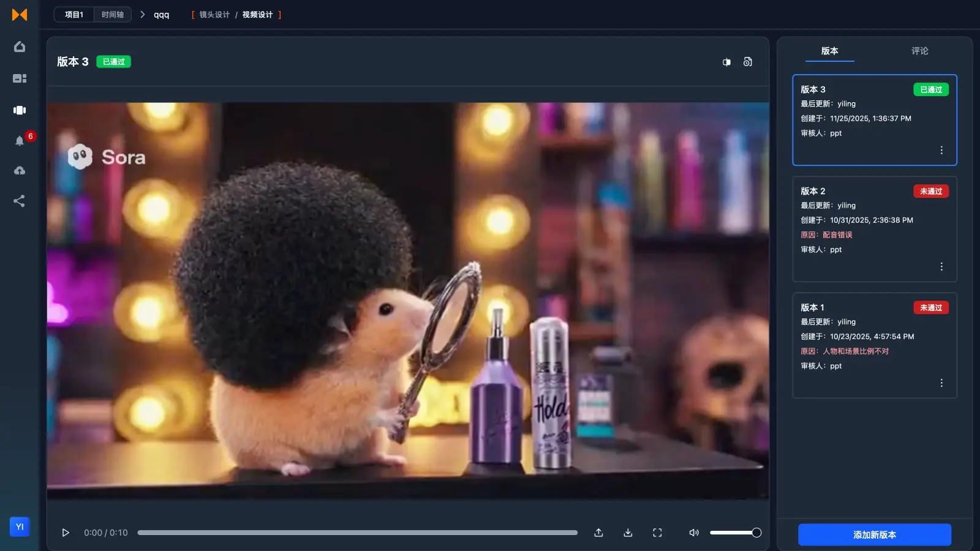Click the upload/share icon below the video

(x=598, y=533)
